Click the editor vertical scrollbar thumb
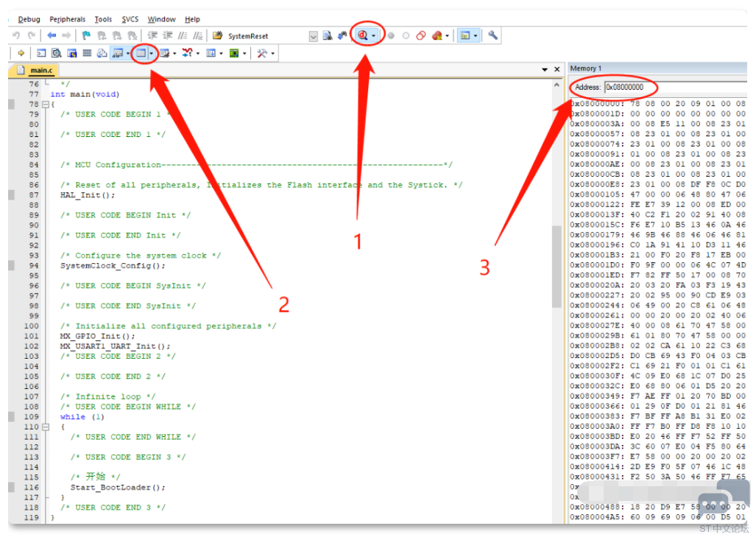Screen dimensions: 756x540 pyautogui.click(x=557, y=265)
